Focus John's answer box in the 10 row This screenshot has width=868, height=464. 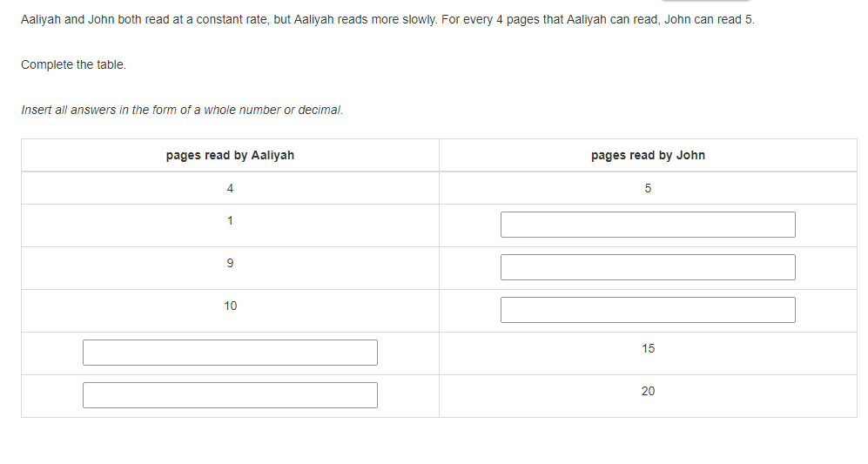(x=648, y=310)
